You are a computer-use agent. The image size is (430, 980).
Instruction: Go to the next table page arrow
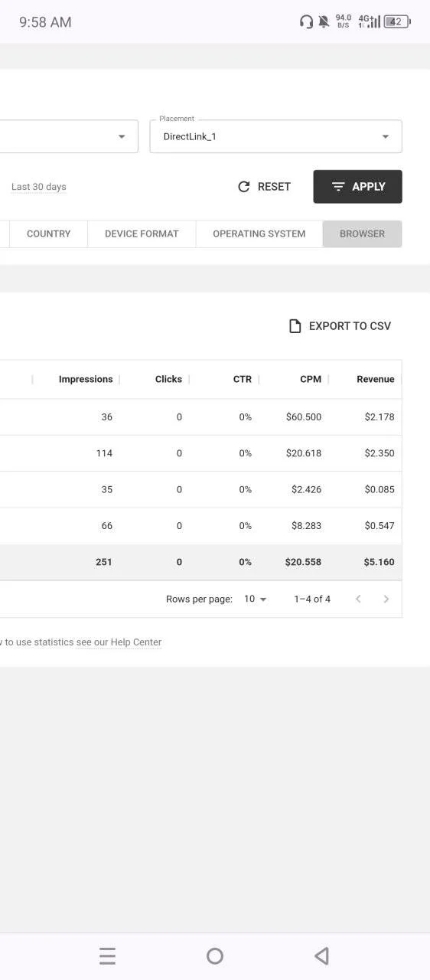point(386,599)
